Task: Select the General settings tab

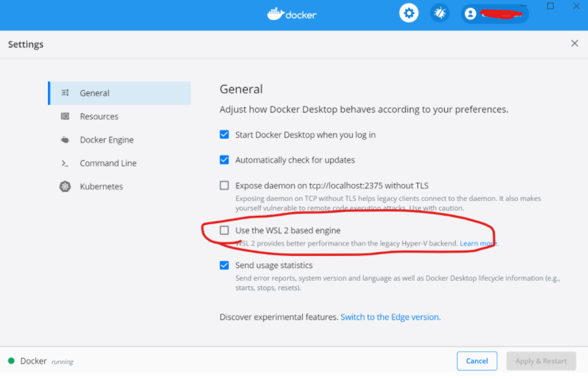Action: pos(119,93)
